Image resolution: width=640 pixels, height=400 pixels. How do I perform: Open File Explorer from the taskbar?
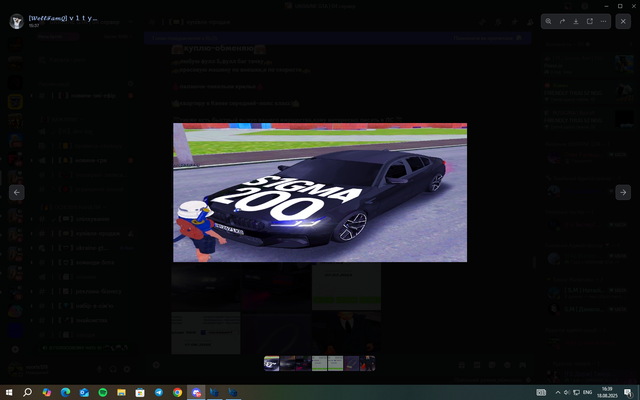[x=121, y=392]
